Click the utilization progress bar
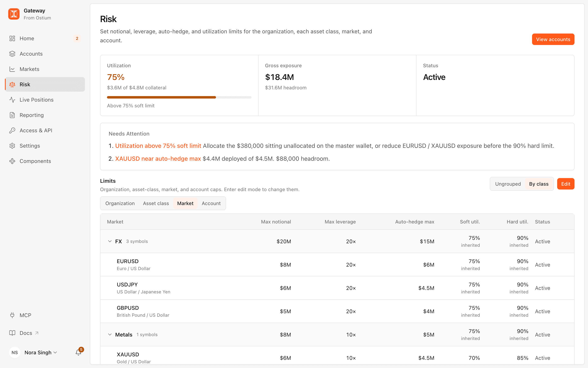Screen dimensions: 588x368 [179, 97]
